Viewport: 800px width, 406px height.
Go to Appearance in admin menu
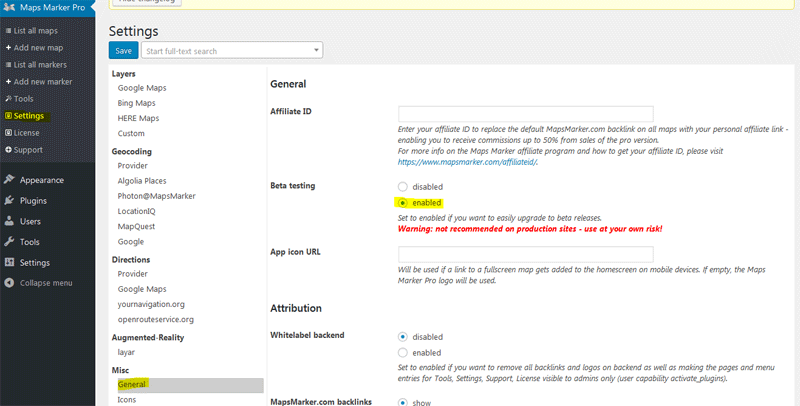click(42, 180)
